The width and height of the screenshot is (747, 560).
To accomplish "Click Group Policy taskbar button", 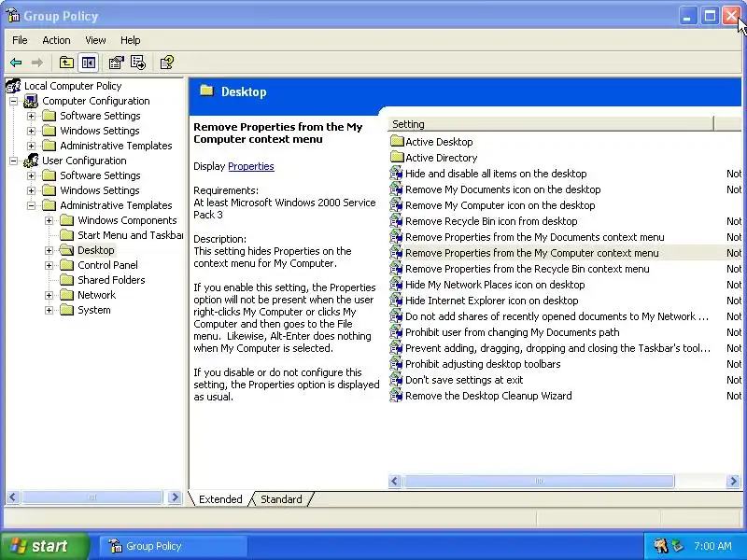I will tap(173, 546).
